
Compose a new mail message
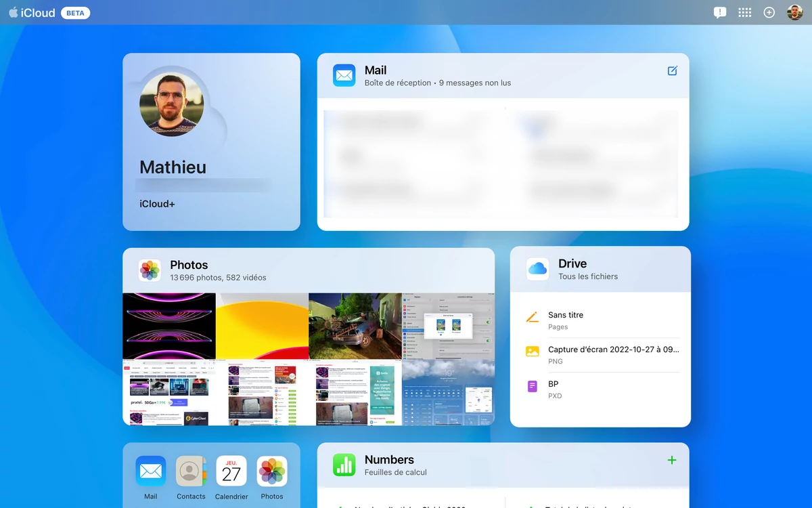[x=672, y=70]
